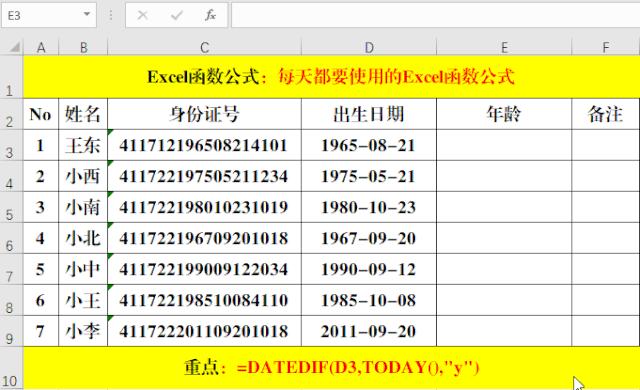Image resolution: width=640 pixels, height=390 pixels.
Task: Select the name cell 小南
Action: [x=83, y=207]
